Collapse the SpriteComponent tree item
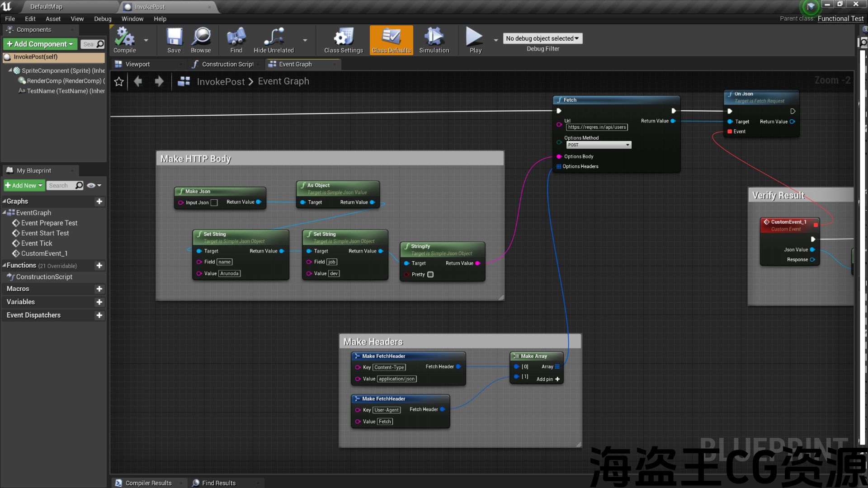The image size is (868, 488). pyautogui.click(x=10, y=70)
